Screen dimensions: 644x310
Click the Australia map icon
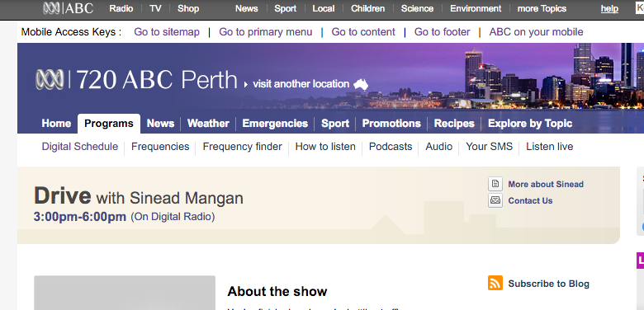pyautogui.click(x=361, y=84)
